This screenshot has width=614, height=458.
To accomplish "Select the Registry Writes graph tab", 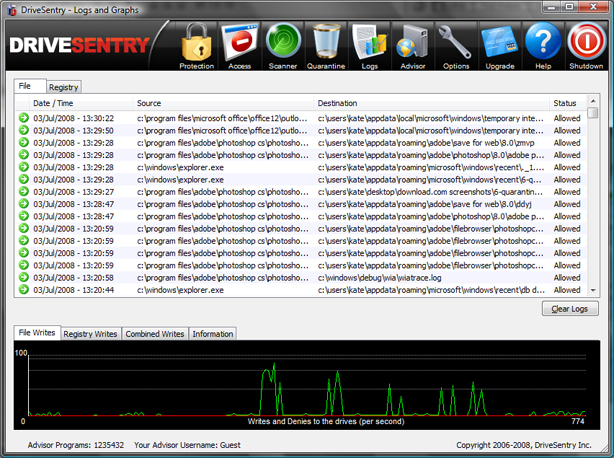I will point(90,334).
